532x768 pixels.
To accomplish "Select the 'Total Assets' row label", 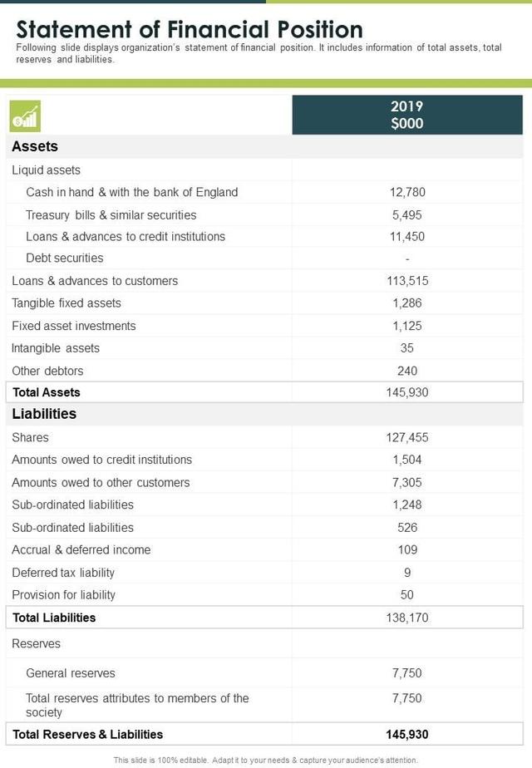I will click(47, 392).
